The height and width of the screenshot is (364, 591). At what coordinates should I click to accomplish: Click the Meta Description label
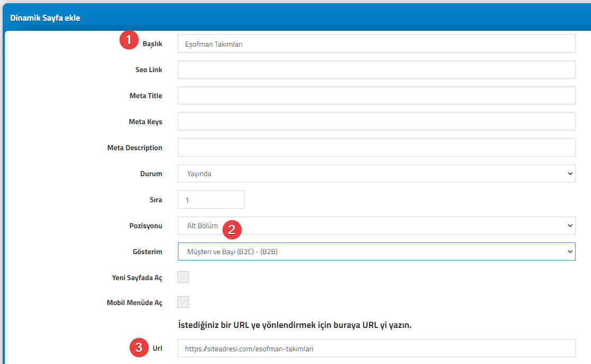[x=134, y=148]
